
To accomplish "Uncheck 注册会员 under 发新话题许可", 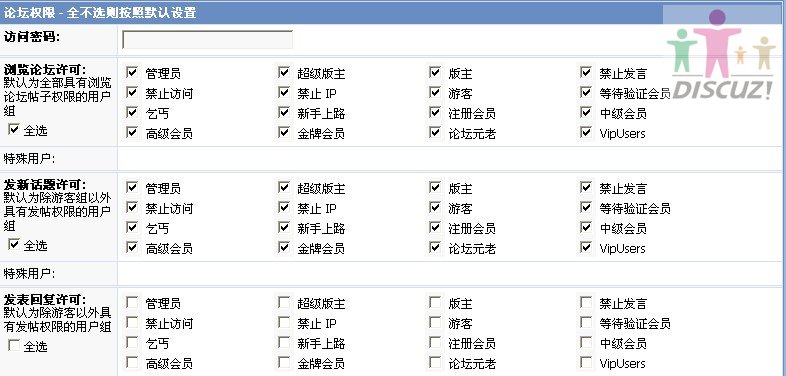I will 435,228.
